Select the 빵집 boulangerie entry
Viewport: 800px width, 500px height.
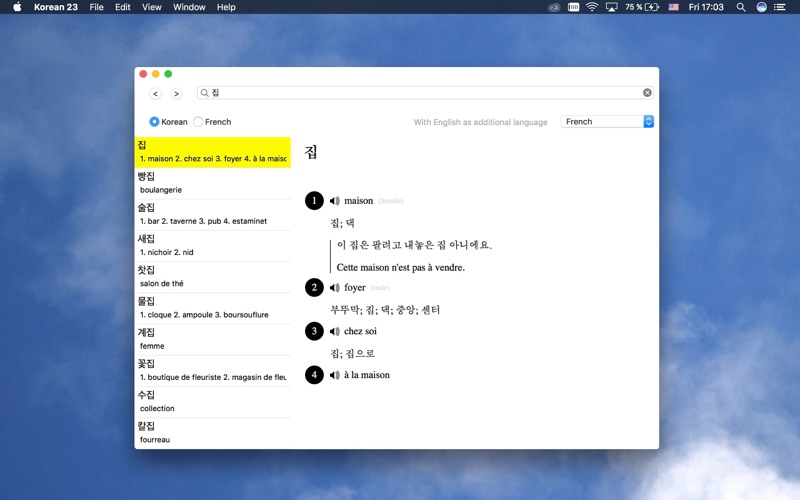pos(213,183)
